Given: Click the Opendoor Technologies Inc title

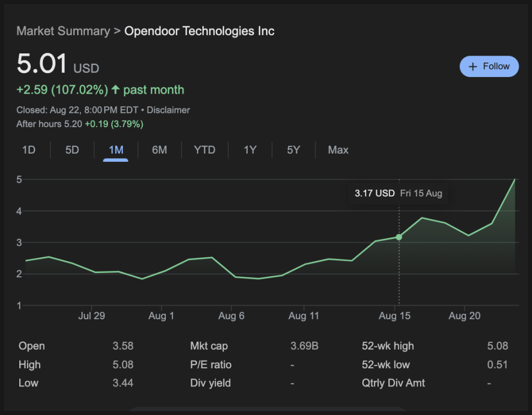Looking at the screenshot, I should point(199,31).
